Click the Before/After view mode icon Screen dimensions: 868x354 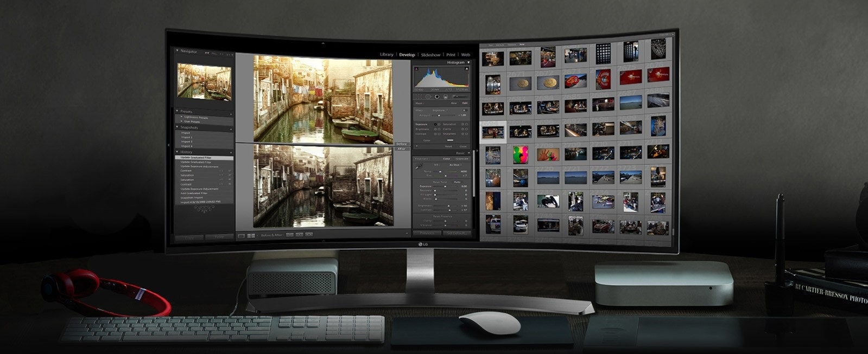pyautogui.click(x=251, y=236)
